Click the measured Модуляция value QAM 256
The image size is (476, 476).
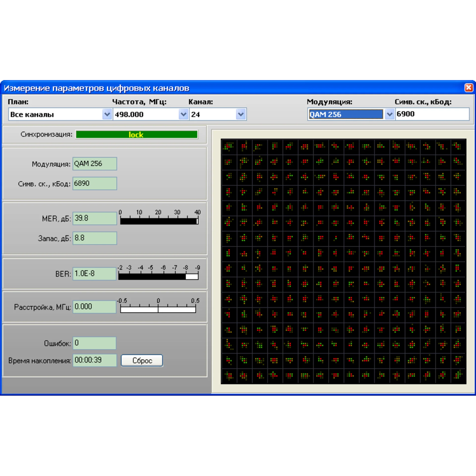tap(95, 164)
